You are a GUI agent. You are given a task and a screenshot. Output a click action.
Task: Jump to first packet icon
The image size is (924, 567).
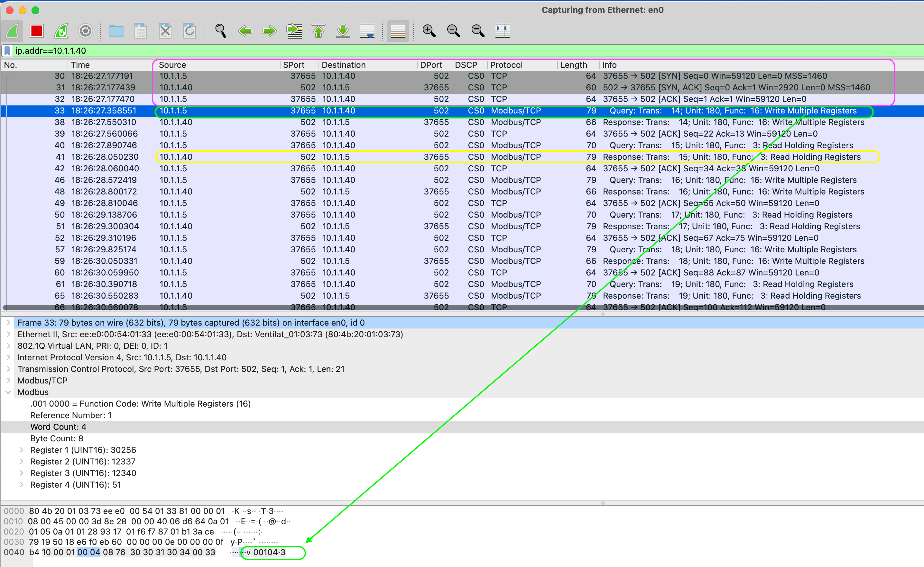319,31
